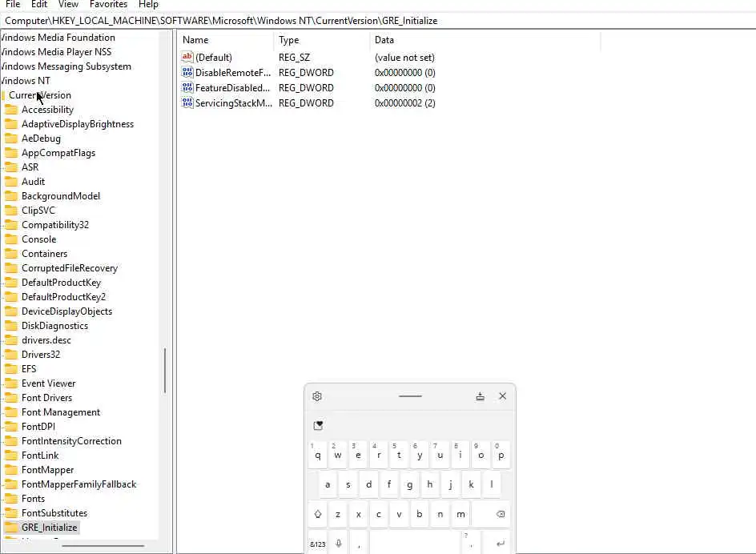The width and height of the screenshot is (756, 554).
Task: Click the ClipSVC folder icon
Action: [10, 211]
